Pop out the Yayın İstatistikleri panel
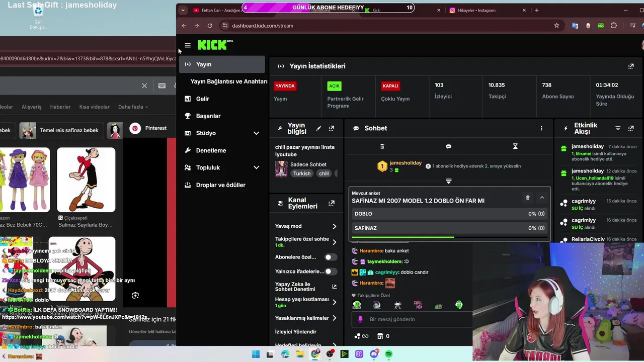 [x=631, y=66]
